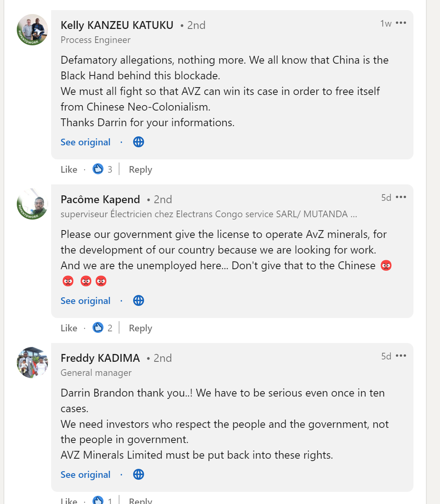The height and width of the screenshot is (504, 440).
Task: Click globe translation icon in Pacôme's comment
Action: coord(139,300)
